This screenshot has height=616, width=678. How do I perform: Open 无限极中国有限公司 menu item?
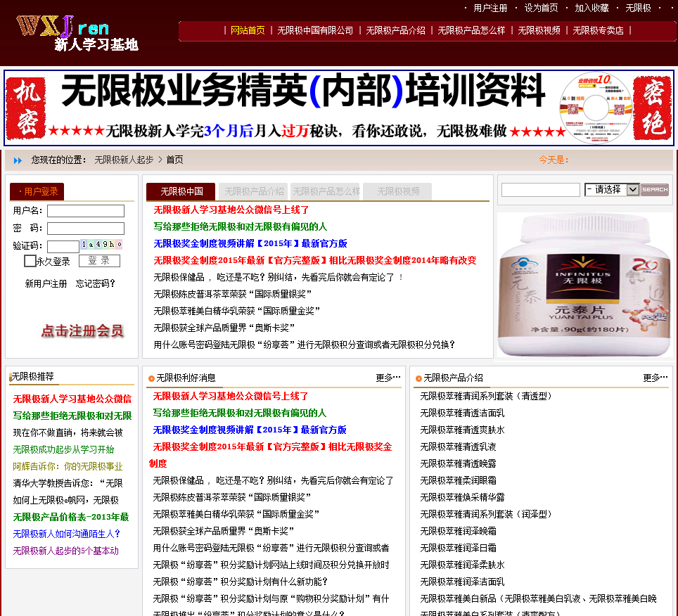(x=315, y=30)
